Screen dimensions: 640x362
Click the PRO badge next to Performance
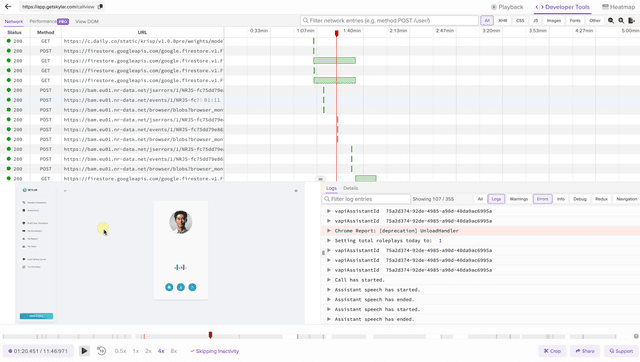63,21
